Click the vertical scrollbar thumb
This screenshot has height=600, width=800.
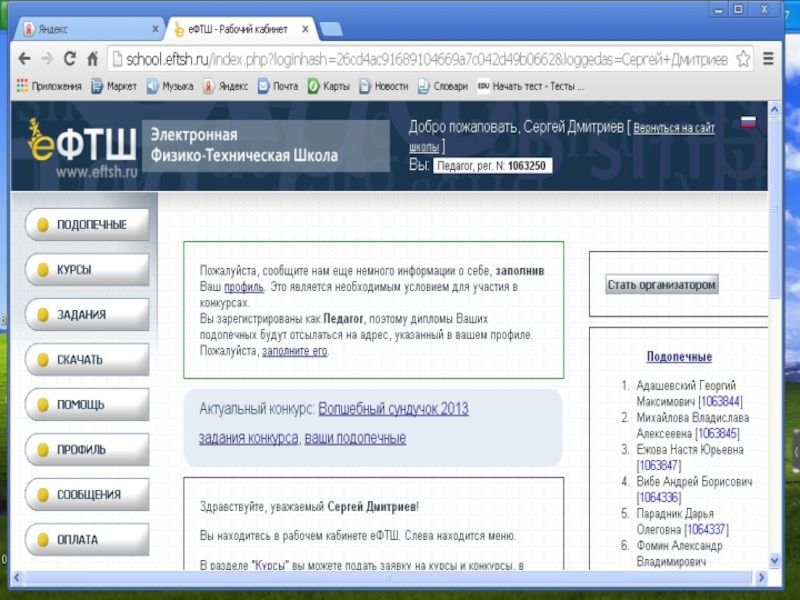(x=774, y=208)
